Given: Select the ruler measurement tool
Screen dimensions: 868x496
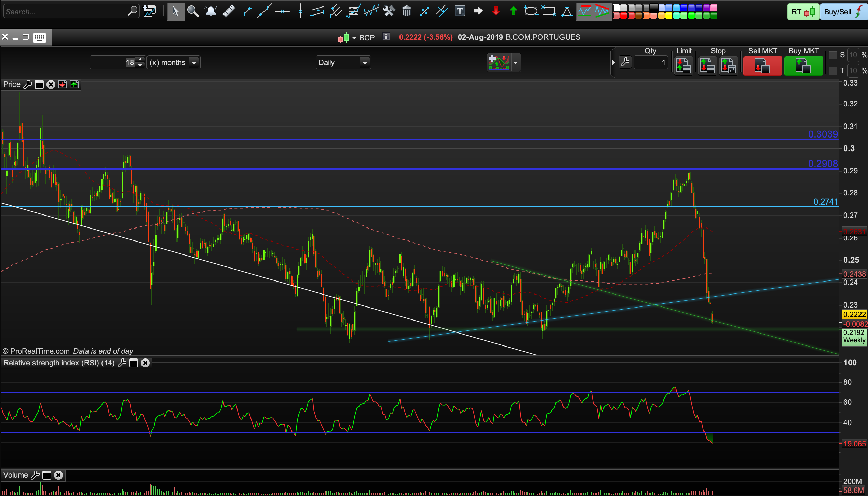Looking at the screenshot, I should (x=229, y=12).
